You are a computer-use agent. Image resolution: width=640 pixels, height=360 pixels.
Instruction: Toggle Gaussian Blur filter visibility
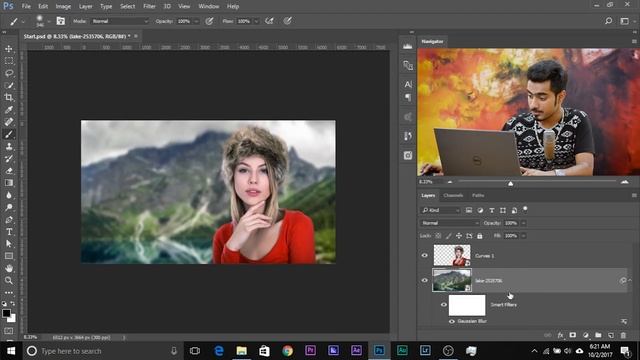pyautogui.click(x=451, y=321)
